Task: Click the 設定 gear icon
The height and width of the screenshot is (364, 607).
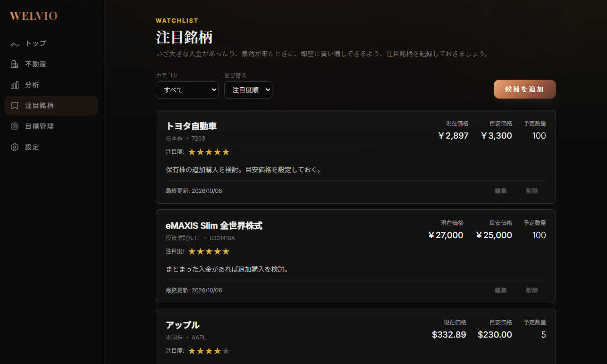Action: tap(15, 147)
